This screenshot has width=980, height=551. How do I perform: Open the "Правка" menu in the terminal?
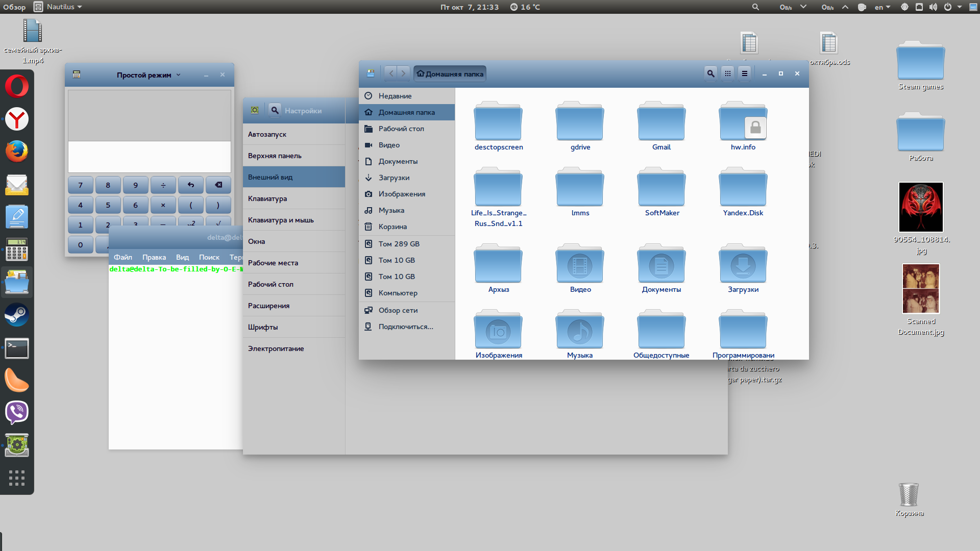click(154, 257)
